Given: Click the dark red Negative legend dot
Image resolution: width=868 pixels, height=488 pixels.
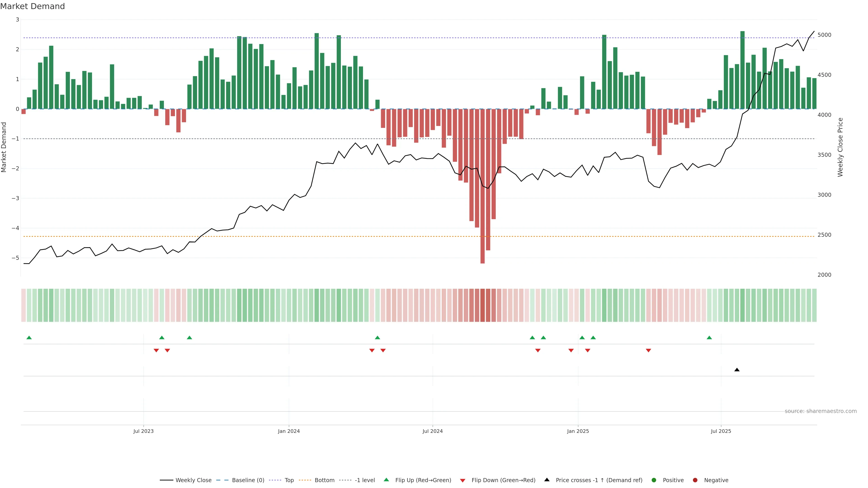Looking at the screenshot, I should pos(695,480).
